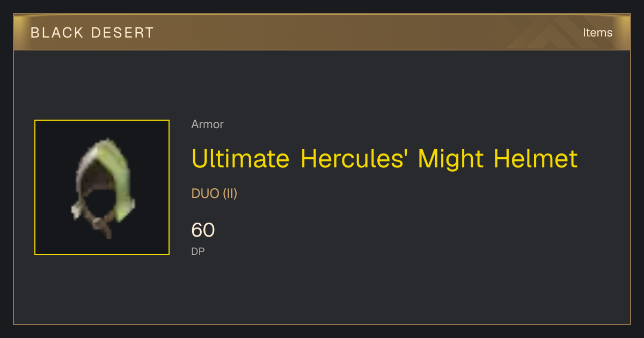Click the BLACK DESERT header title
644x338 pixels.
click(92, 33)
